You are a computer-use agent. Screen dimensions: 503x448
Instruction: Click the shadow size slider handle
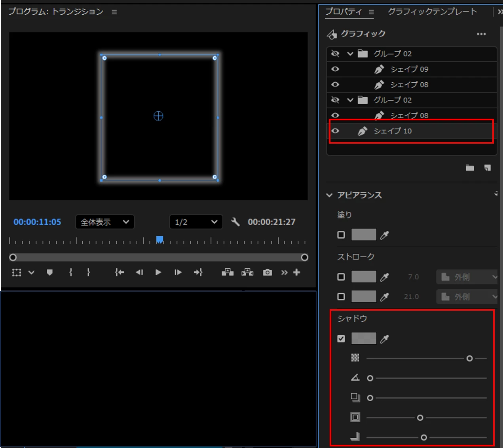[x=420, y=418]
